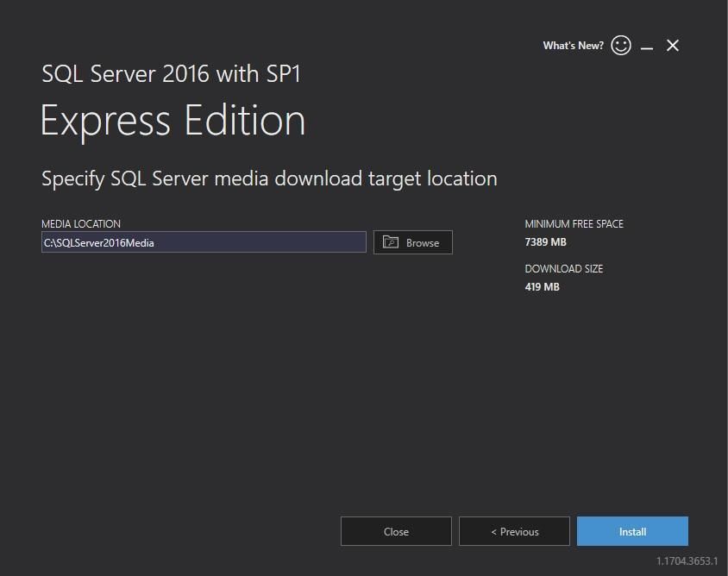Click the MEDIA LOCATION field label
This screenshot has height=576, width=728.
(81, 223)
